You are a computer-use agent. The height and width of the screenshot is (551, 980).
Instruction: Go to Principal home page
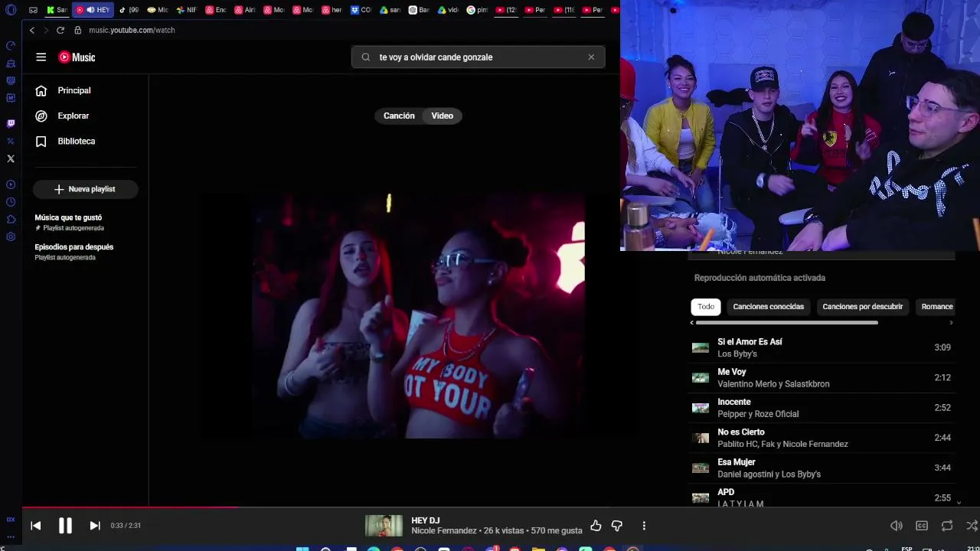click(74, 90)
